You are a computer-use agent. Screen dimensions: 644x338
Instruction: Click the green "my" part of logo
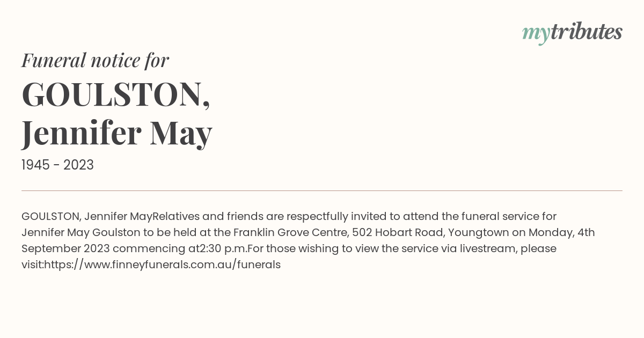(x=536, y=34)
